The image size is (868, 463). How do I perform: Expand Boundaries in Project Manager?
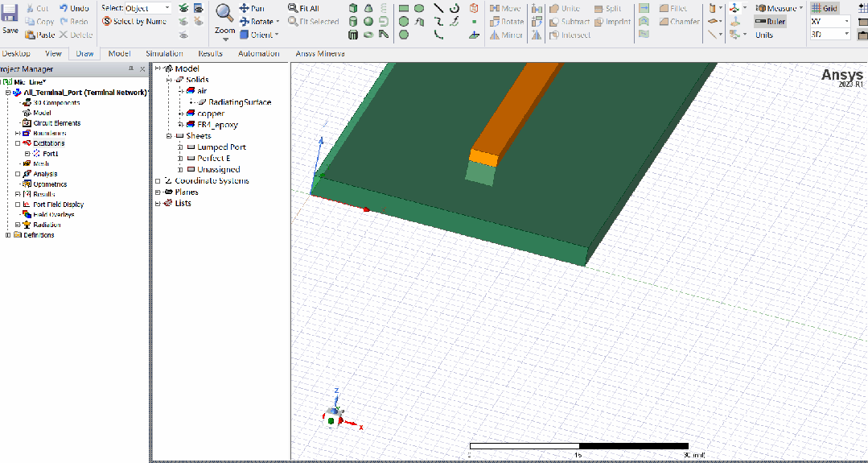point(18,134)
